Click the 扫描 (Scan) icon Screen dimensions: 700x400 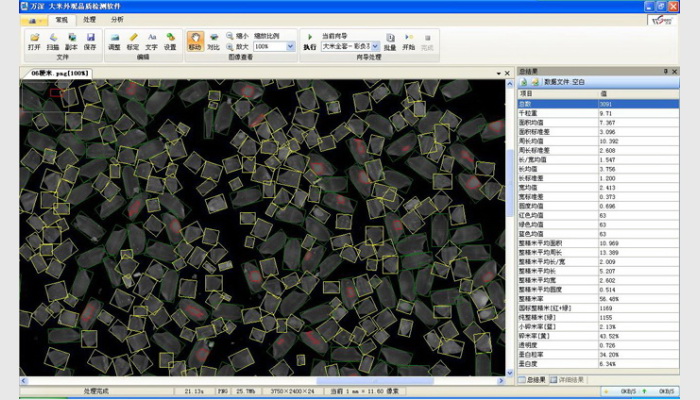pos(52,40)
